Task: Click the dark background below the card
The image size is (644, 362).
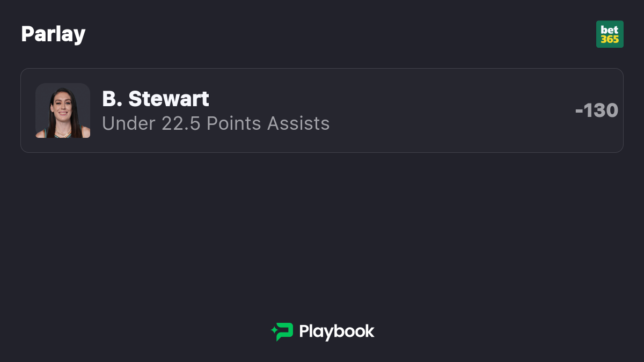Action: click(x=322, y=231)
